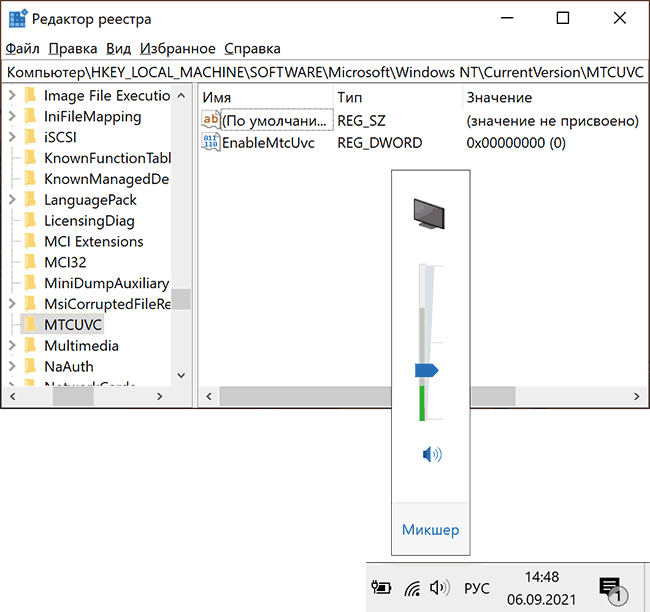Viewport: 650px width, 612px height.
Task: Expand the IniFileMapping tree node
Action: tap(12, 116)
